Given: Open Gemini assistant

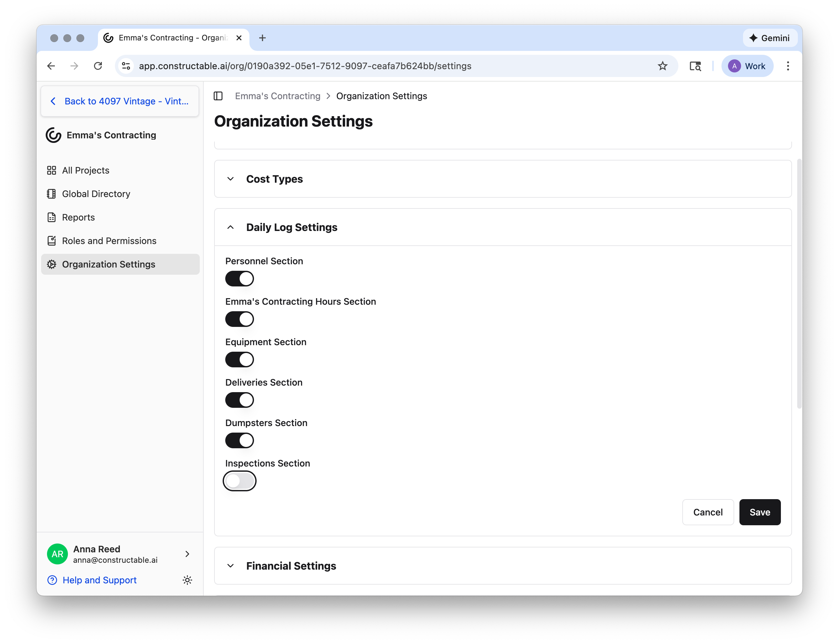Looking at the screenshot, I should point(769,38).
